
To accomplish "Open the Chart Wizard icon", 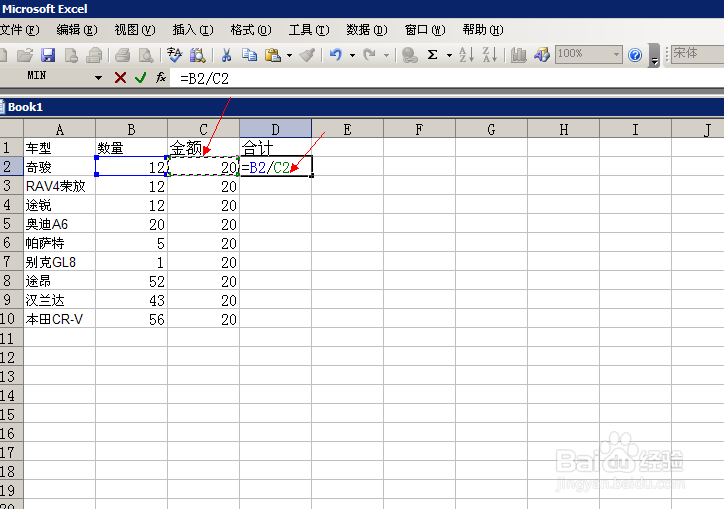I will (x=519, y=55).
